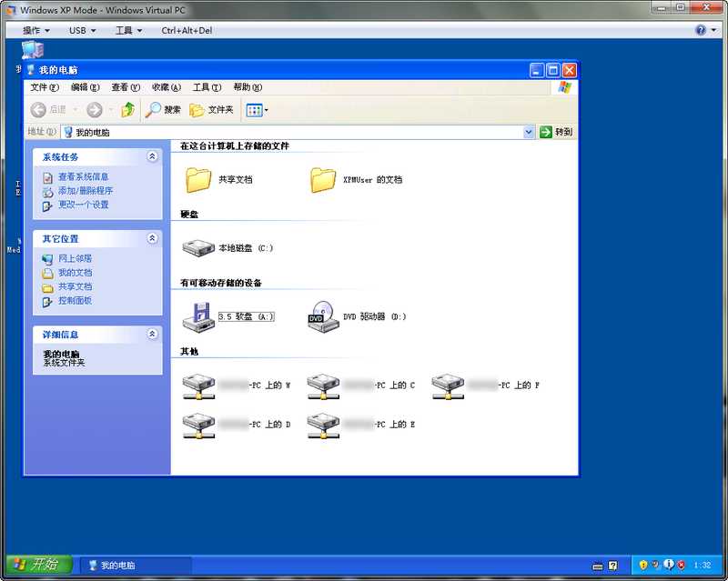728x581 pixels.
Task: Open the Back button history dropdown arrow
Action: 75,110
